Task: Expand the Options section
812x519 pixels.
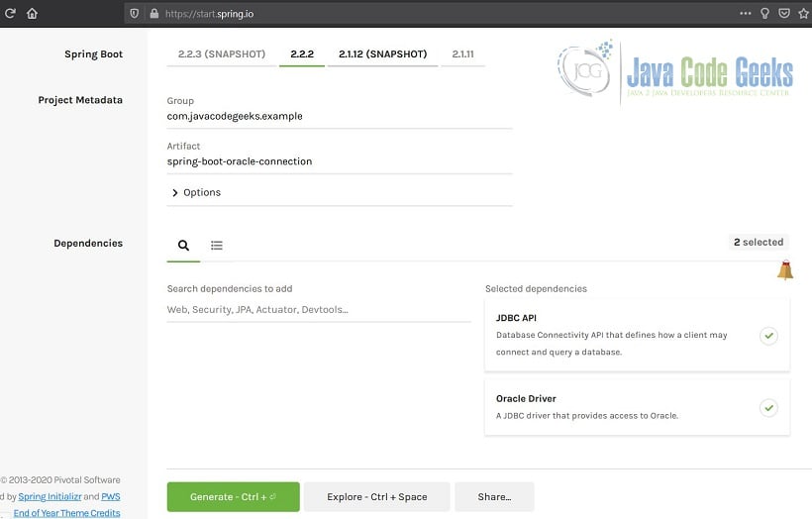Action: point(196,193)
